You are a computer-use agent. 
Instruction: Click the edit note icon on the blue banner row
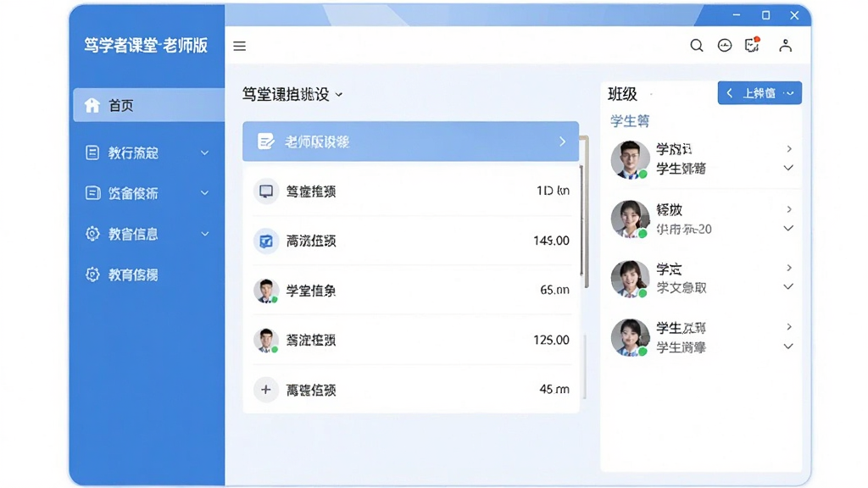tap(265, 141)
